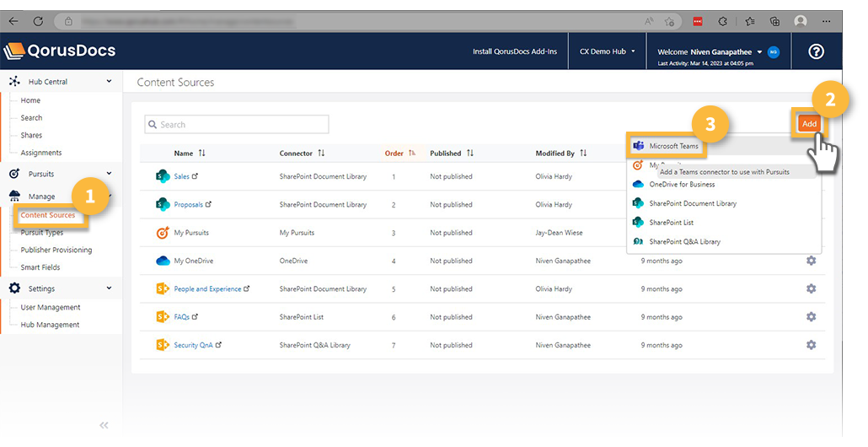Open settings gear for FAQs row
This screenshot has width=868, height=447.
(811, 317)
